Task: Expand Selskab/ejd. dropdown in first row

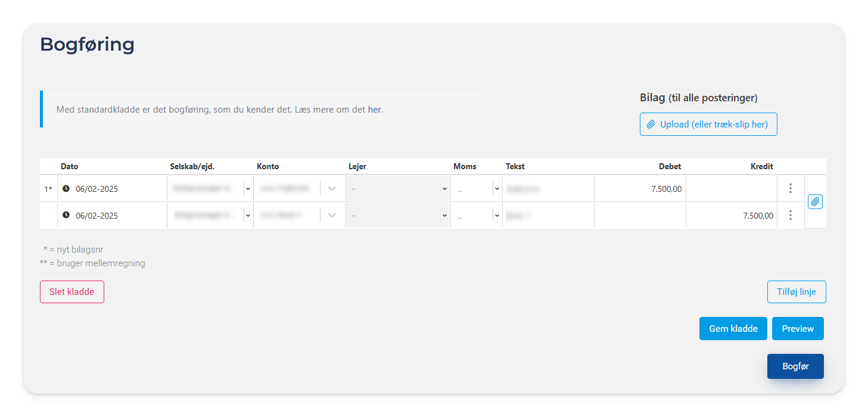Action: [x=248, y=189]
